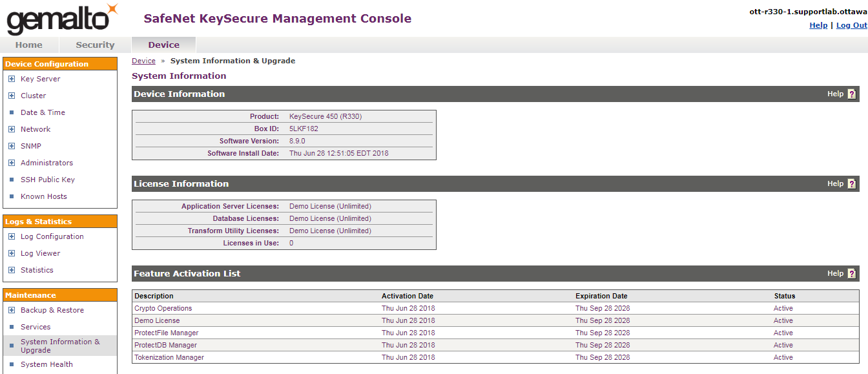This screenshot has width=868, height=374.
Task: Select SSH Public Key in sidebar
Action: 47,180
